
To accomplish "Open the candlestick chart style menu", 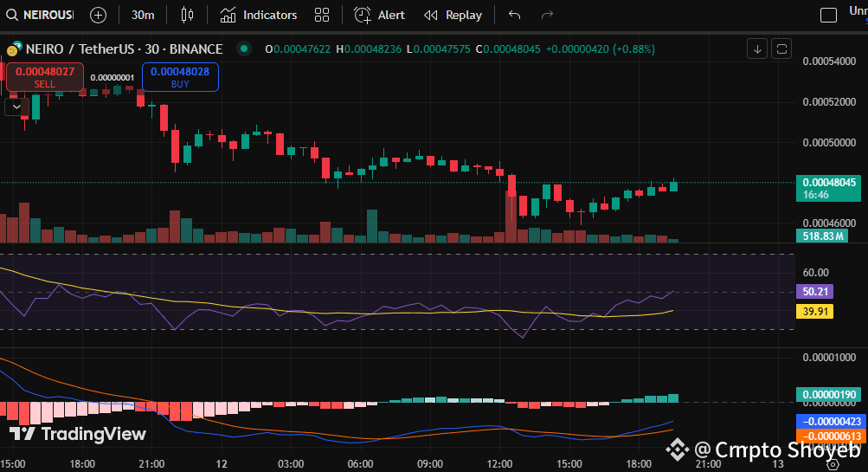I will point(187,15).
